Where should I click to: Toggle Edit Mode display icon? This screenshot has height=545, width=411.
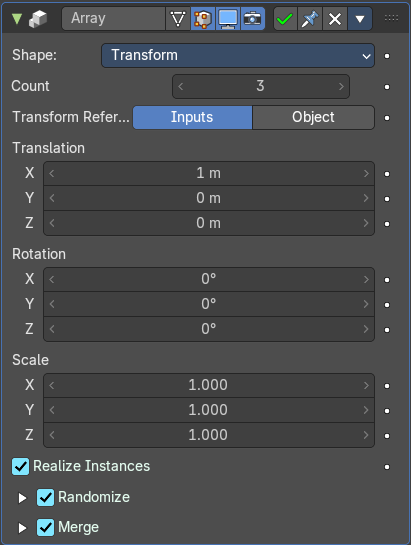click(x=203, y=18)
